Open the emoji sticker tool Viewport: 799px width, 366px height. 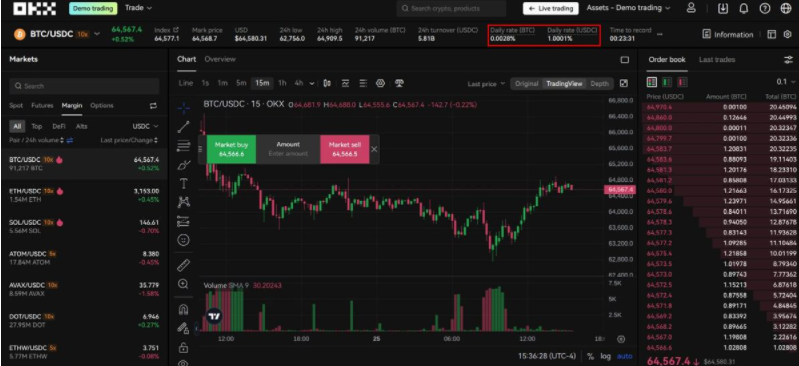183,240
